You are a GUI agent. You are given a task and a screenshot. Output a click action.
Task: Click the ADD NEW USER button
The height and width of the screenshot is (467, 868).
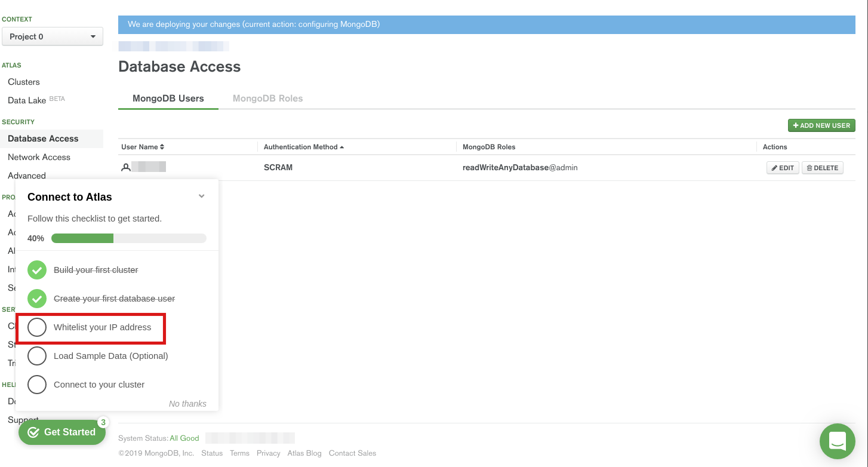821,125
